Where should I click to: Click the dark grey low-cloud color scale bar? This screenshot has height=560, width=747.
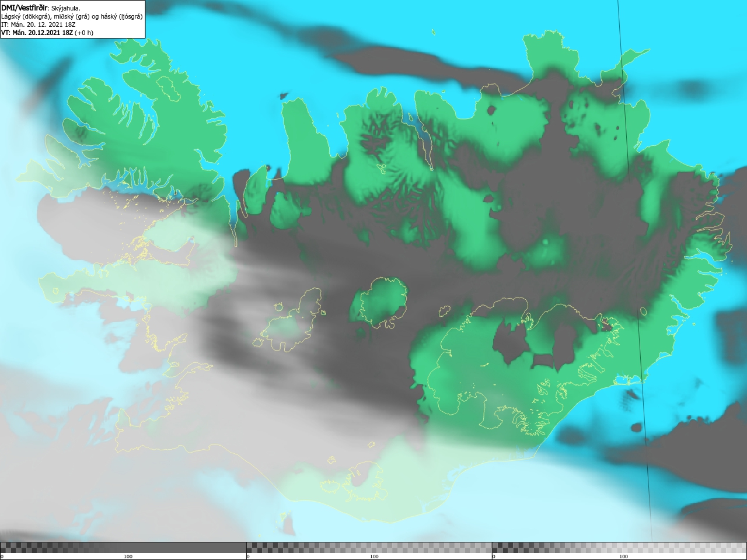pos(123,547)
